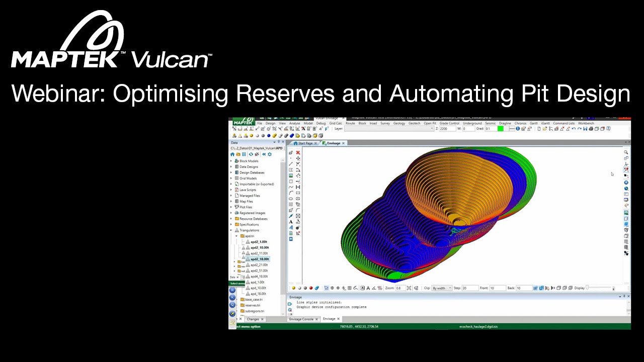Screen dimensions: 644x362
Task: Click the Grad input field
Action: click(x=491, y=129)
